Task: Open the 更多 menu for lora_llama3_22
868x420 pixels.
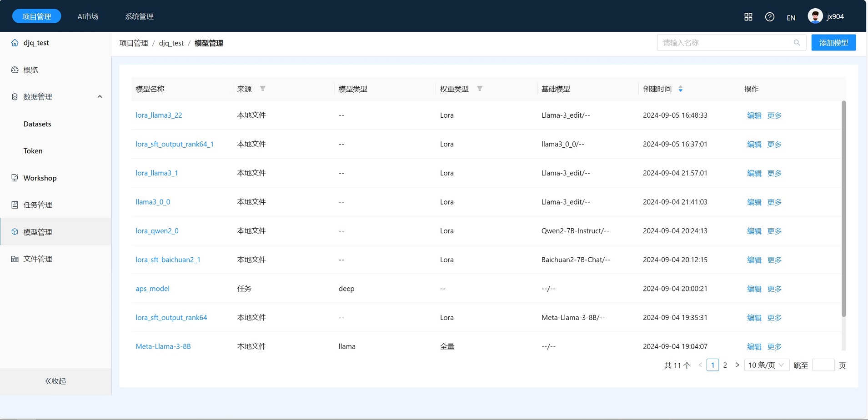Action: point(774,115)
